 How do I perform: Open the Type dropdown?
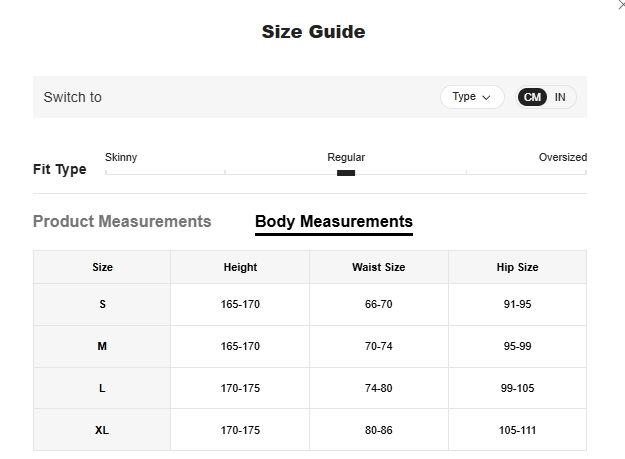pyautogui.click(x=472, y=97)
